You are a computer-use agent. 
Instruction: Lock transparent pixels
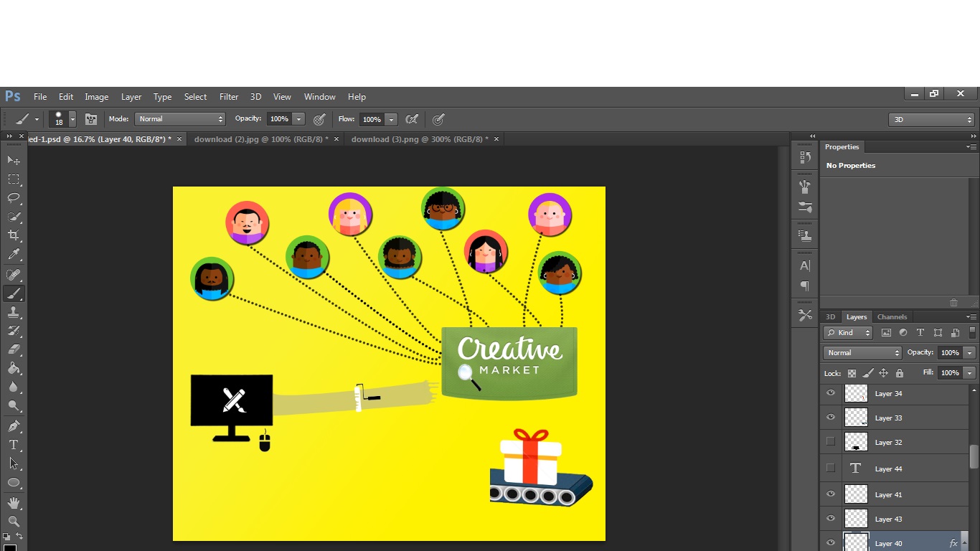pos(852,373)
